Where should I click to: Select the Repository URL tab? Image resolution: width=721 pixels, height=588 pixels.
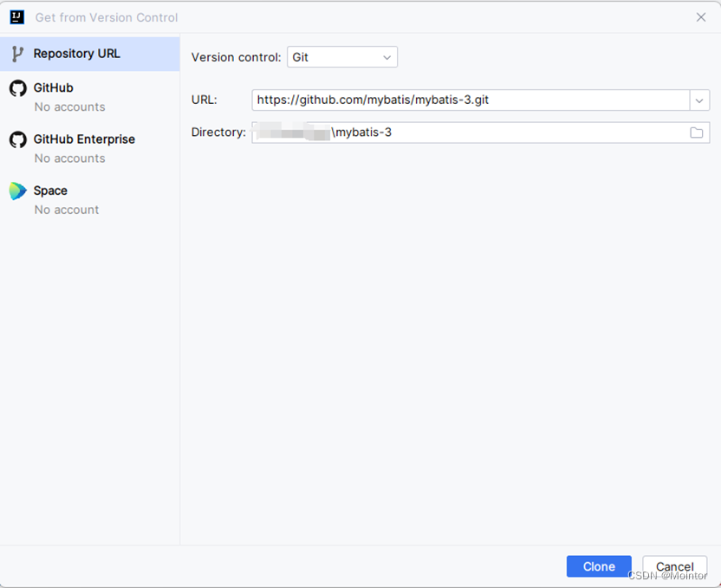click(89, 54)
